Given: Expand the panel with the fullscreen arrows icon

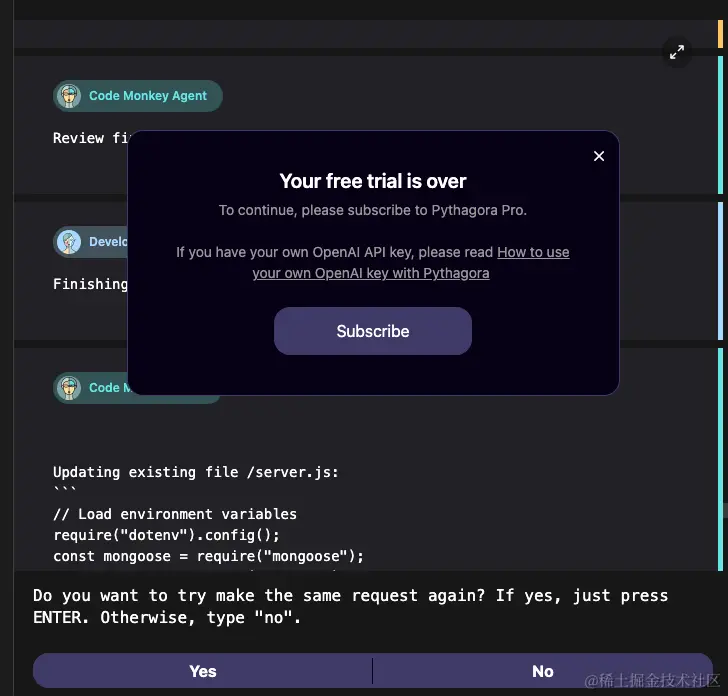Looking at the screenshot, I should pos(676,52).
